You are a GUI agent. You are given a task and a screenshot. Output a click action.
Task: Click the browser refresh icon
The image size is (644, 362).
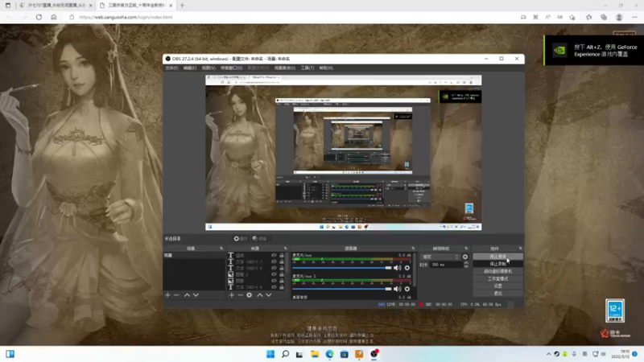point(39,17)
